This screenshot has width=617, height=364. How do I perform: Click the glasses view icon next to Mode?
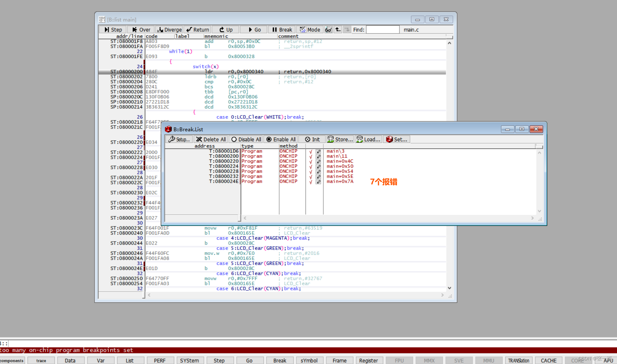point(328,30)
